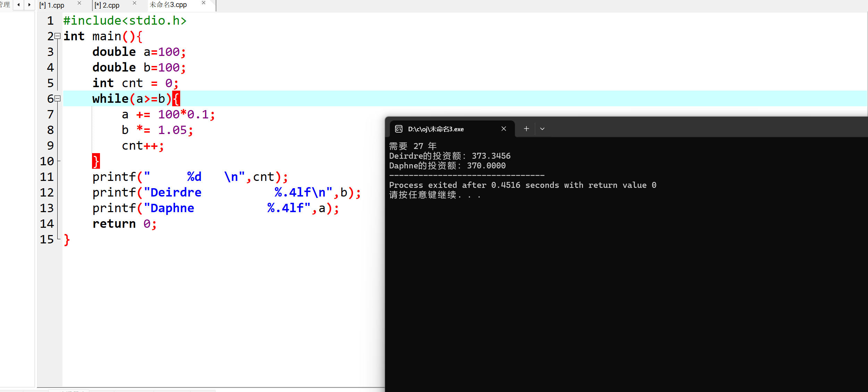Click the highlighted opening brace after while

[x=176, y=99]
